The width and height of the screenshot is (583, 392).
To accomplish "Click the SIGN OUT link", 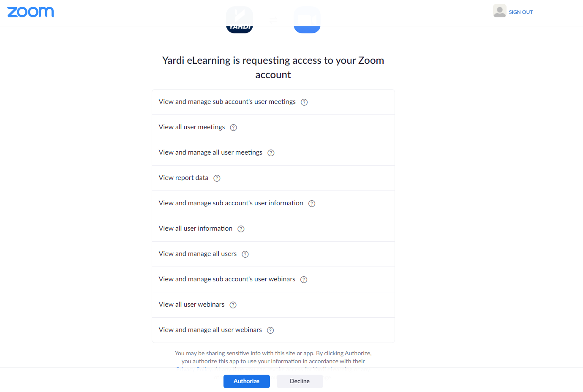I will [521, 12].
